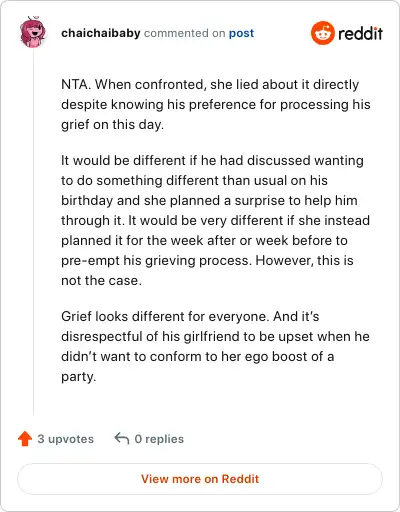Viewport: 400px width, 512px height.
Task: Click the "commented on" gray text
Action: point(184,33)
